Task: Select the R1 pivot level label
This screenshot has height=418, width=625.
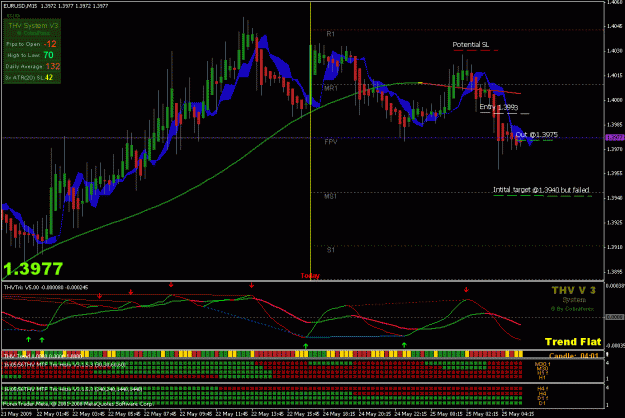Action: [330, 34]
